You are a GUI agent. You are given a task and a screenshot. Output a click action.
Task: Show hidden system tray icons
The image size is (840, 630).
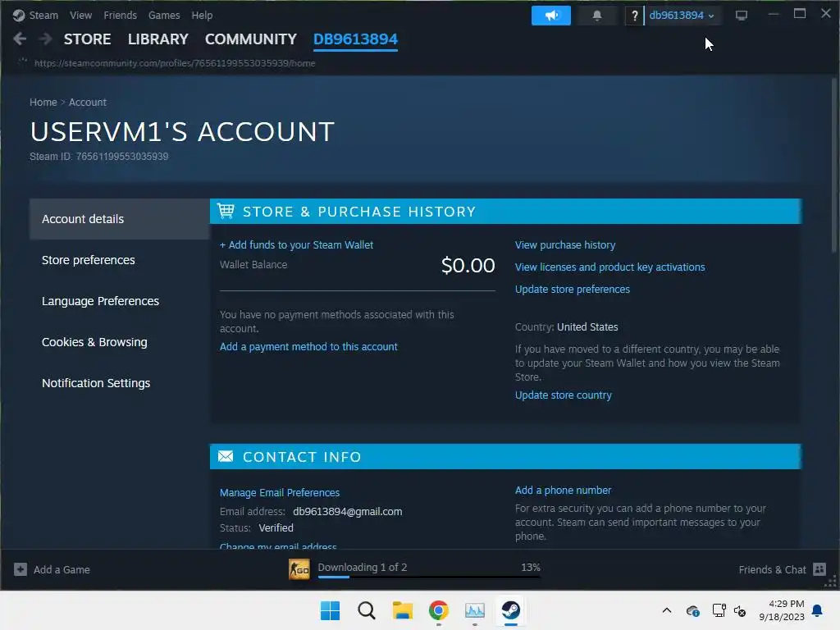tap(666, 610)
